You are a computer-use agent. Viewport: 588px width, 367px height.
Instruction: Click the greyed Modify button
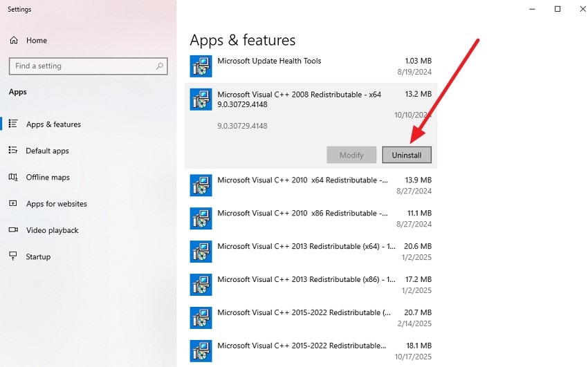point(351,155)
